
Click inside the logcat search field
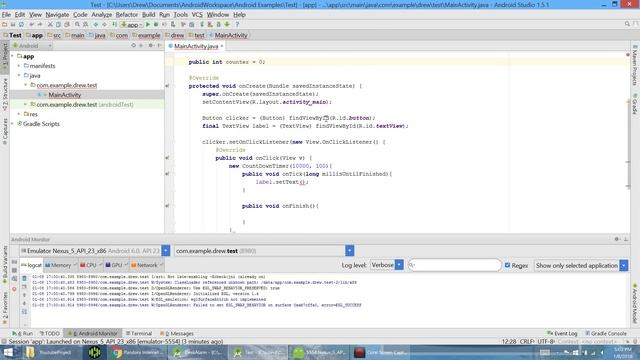455,265
